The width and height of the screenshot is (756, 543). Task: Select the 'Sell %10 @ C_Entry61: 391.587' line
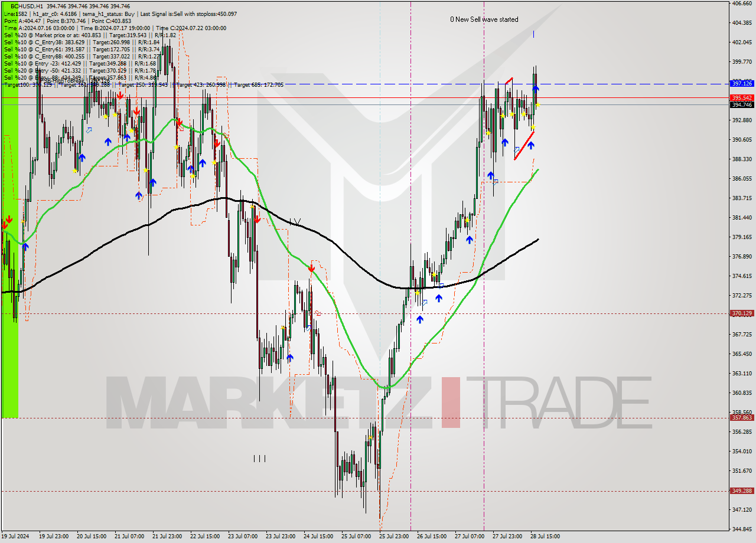click(x=82, y=49)
